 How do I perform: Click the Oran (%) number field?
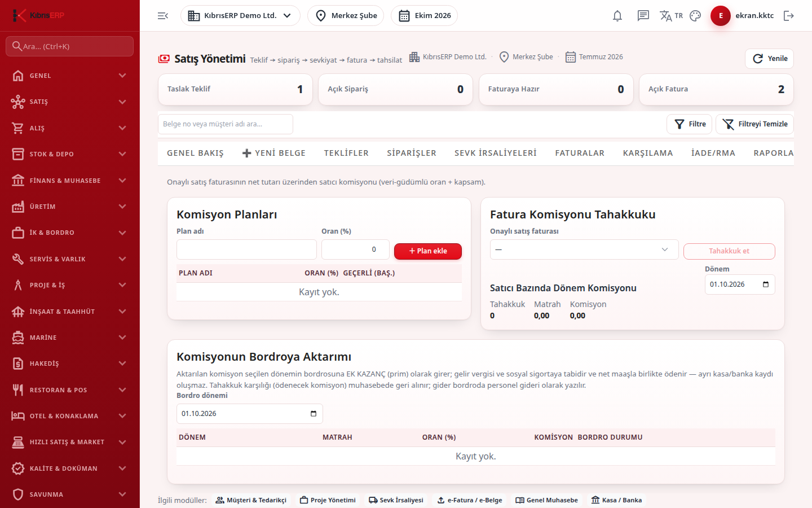pos(355,249)
